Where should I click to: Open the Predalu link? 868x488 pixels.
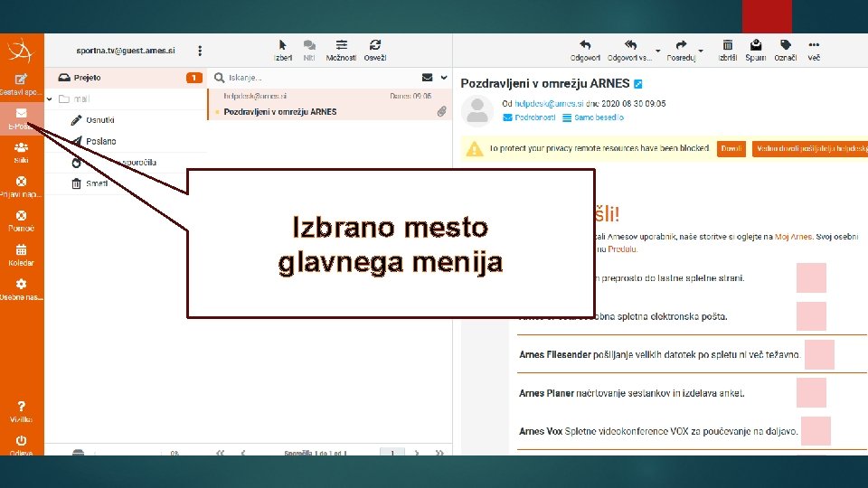pyautogui.click(x=622, y=249)
